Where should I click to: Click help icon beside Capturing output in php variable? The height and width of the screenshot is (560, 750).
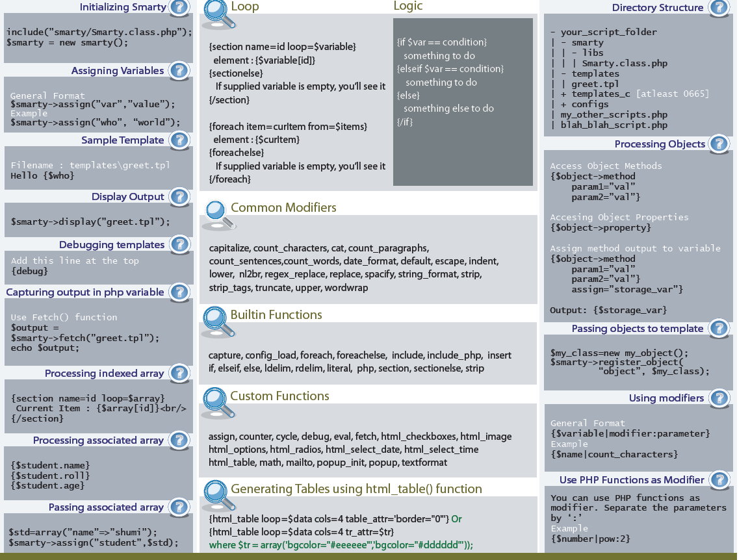179,292
